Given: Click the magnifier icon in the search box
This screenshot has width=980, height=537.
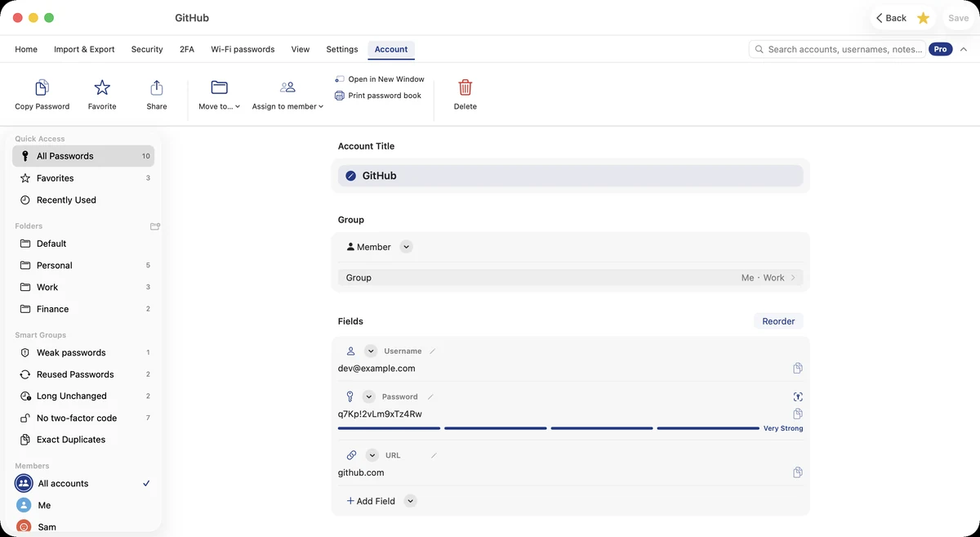Looking at the screenshot, I should point(759,49).
